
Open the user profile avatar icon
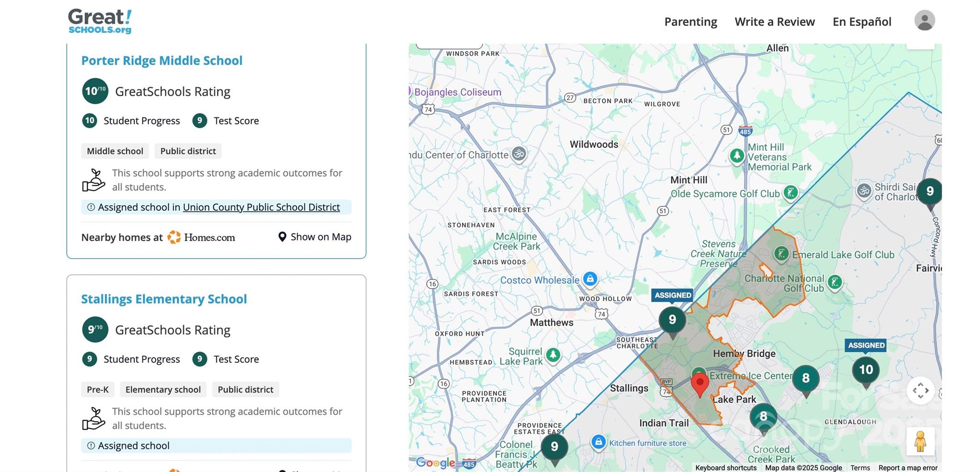[924, 21]
